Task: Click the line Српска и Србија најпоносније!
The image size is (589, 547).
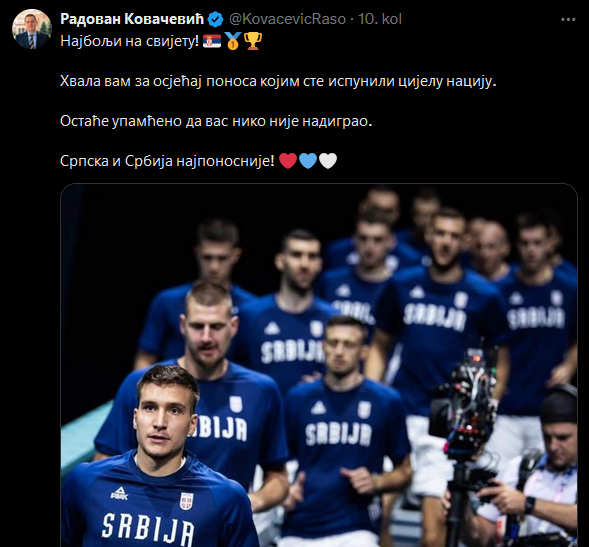Action: (168, 161)
